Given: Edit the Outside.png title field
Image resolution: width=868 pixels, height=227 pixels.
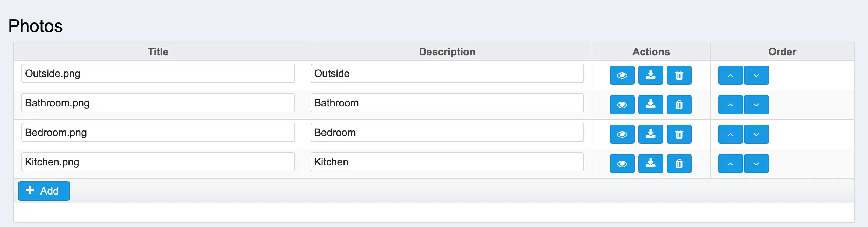Looking at the screenshot, I should pos(158,73).
